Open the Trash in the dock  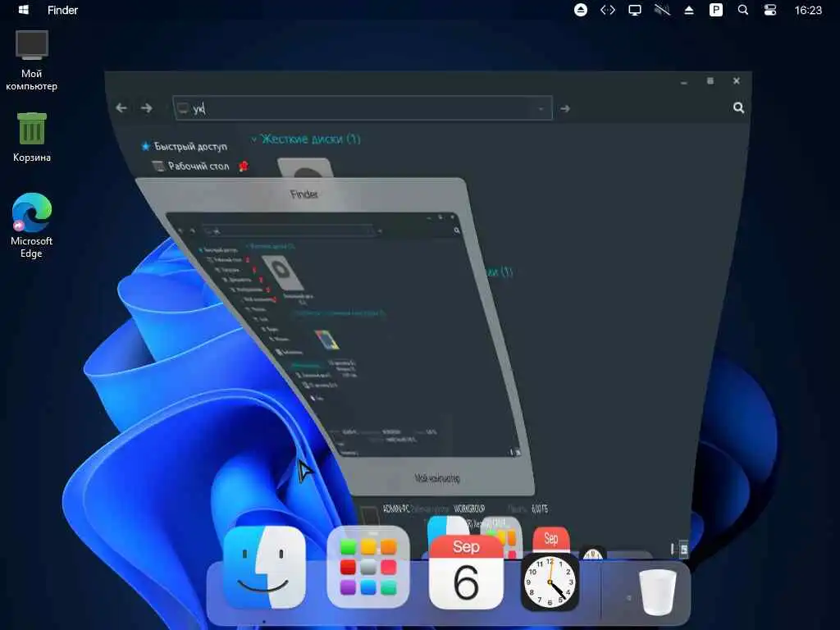pyautogui.click(x=657, y=592)
